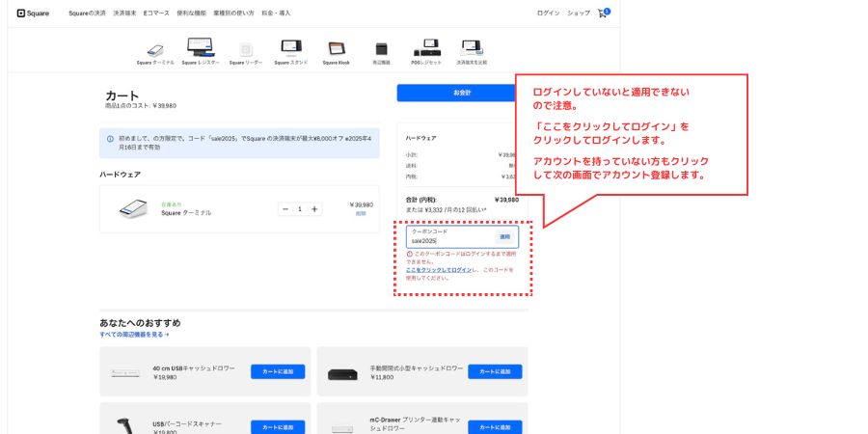
Task: Open the 料金・導入 menu
Action: click(x=276, y=13)
